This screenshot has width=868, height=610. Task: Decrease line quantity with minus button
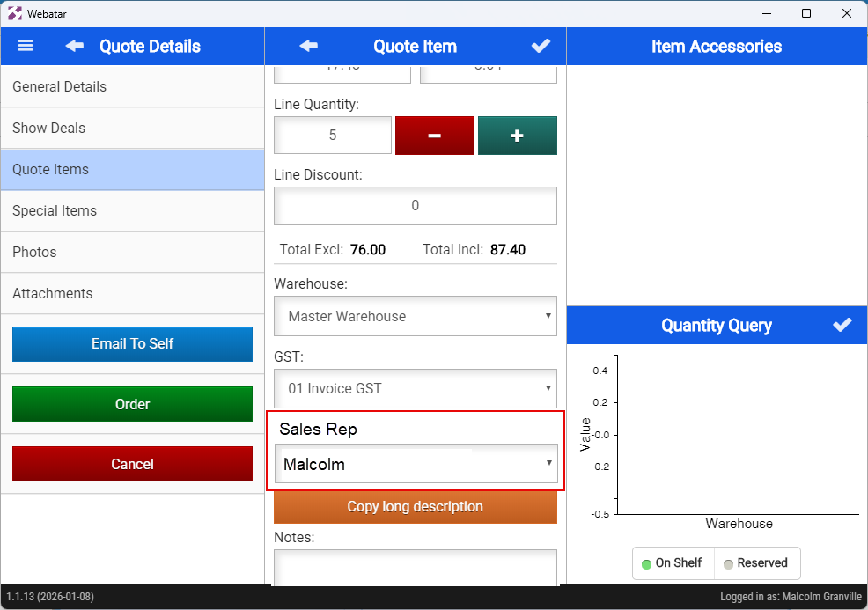(434, 136)
